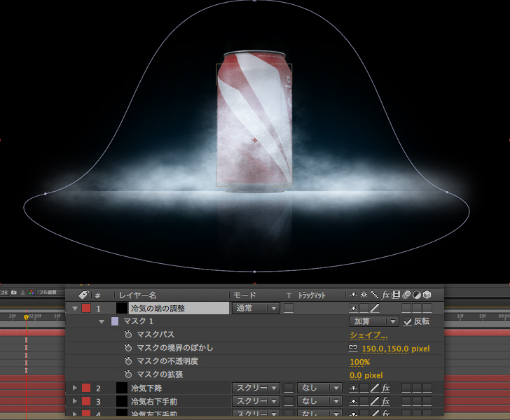Open blend mode dropdown for 冷気下降 layer
Screen dimensions: 510x420
pyautogui.click(x=256, y=388)
